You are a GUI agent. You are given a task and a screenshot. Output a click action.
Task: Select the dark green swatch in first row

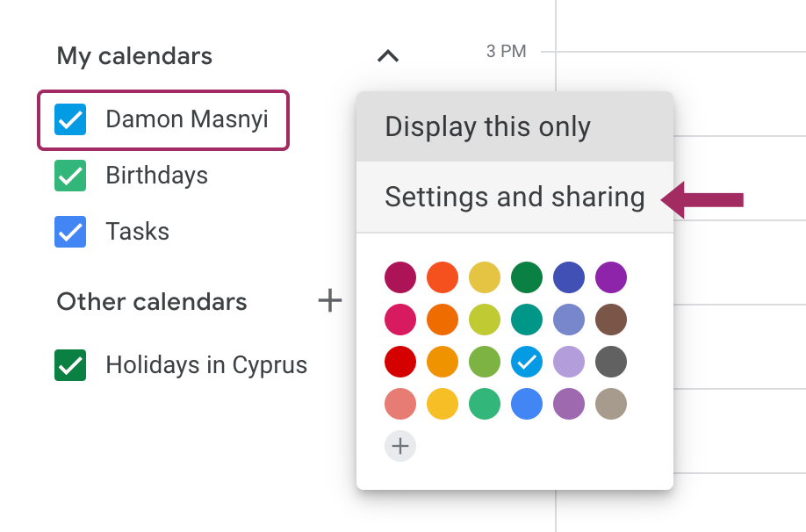coord(527,277)
